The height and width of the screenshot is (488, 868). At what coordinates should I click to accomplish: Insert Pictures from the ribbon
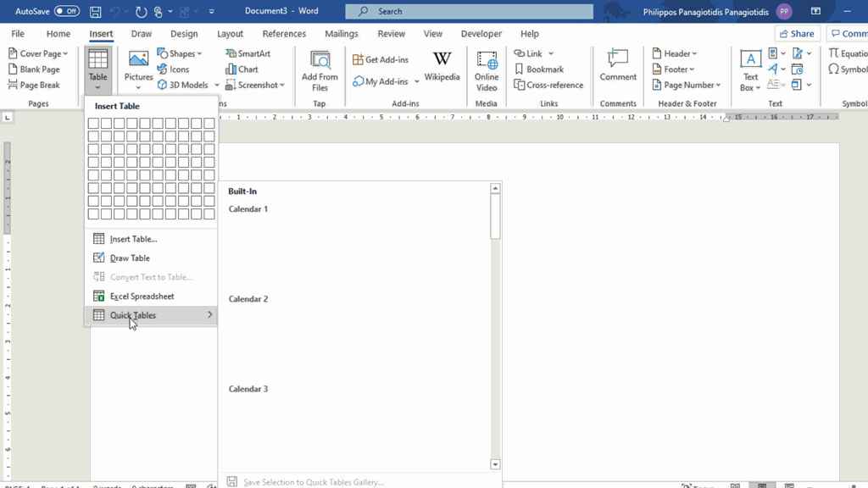(138, 70)
